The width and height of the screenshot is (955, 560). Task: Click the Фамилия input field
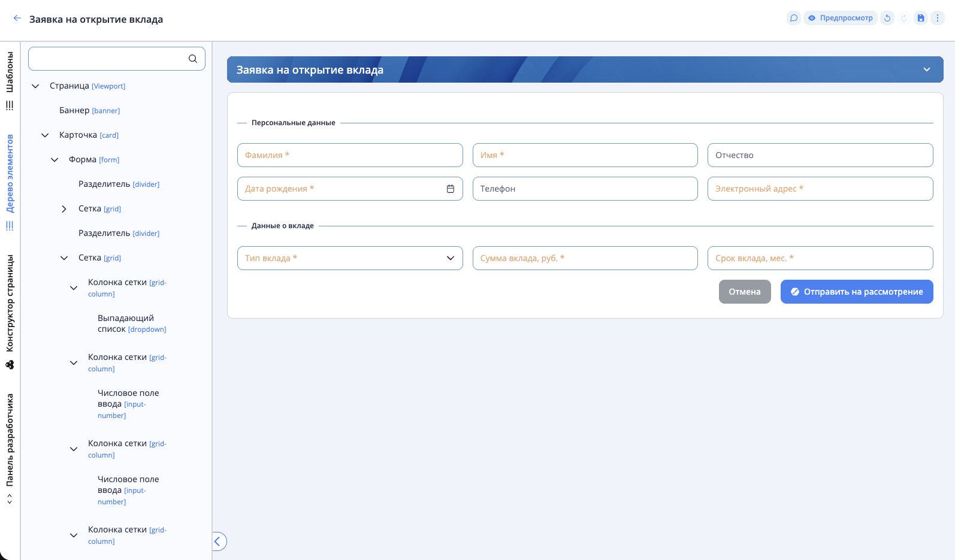coord(350,155)
